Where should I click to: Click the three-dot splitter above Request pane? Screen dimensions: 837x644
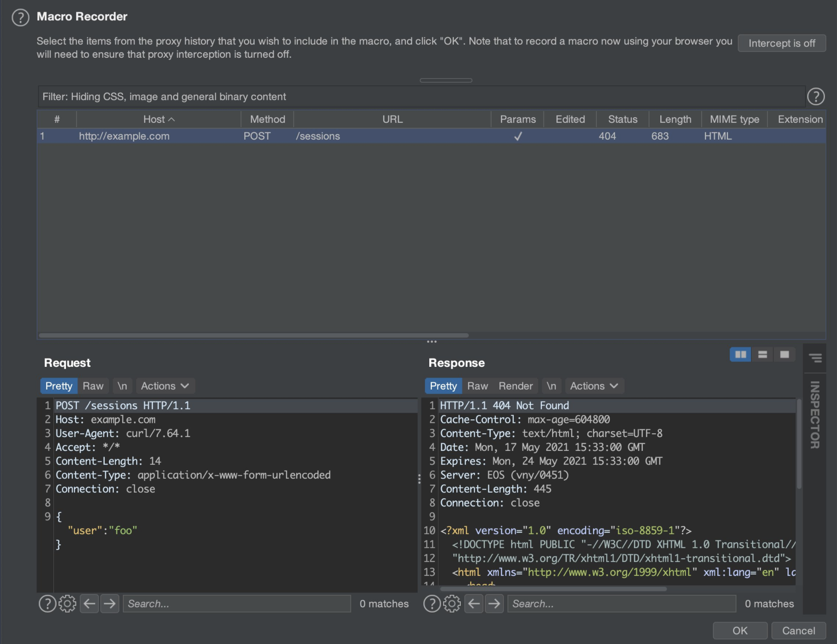pyautogui.click(x=431, y=342)
